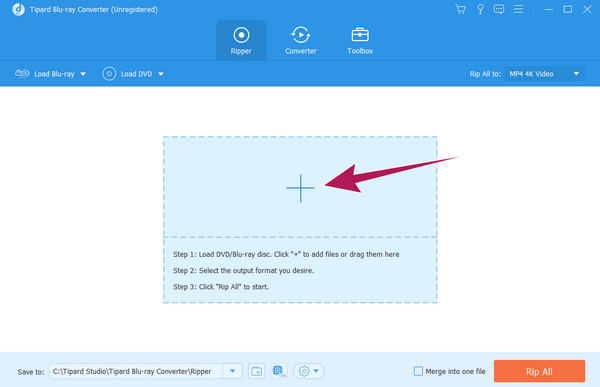The height and width of the screenshot is (387, 600).
Task: Switch to the Converter tab
Action: (x=300, y=40)
